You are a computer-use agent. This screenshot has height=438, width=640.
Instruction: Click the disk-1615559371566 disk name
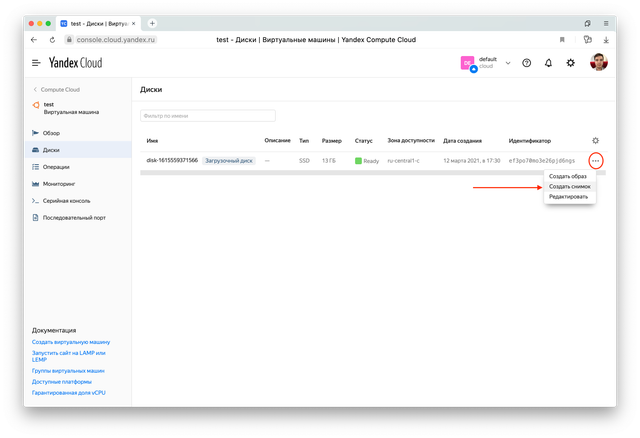(172, 160)
